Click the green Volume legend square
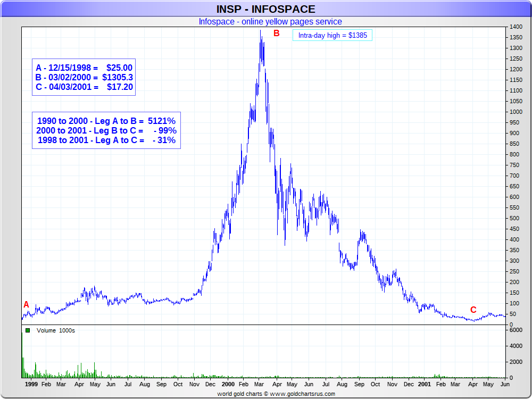Viewport: 532px width, 399px height. point(28,330)
